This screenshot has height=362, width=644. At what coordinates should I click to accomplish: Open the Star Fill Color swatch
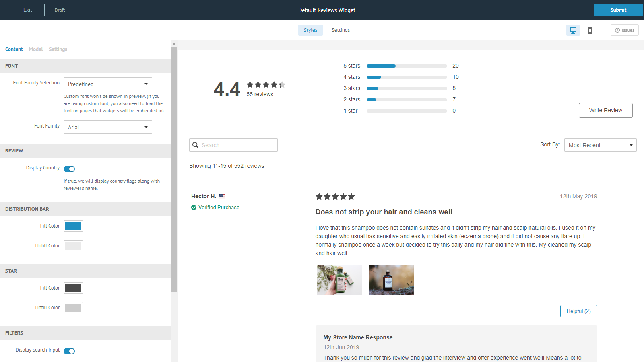click(x=73, y=288)
